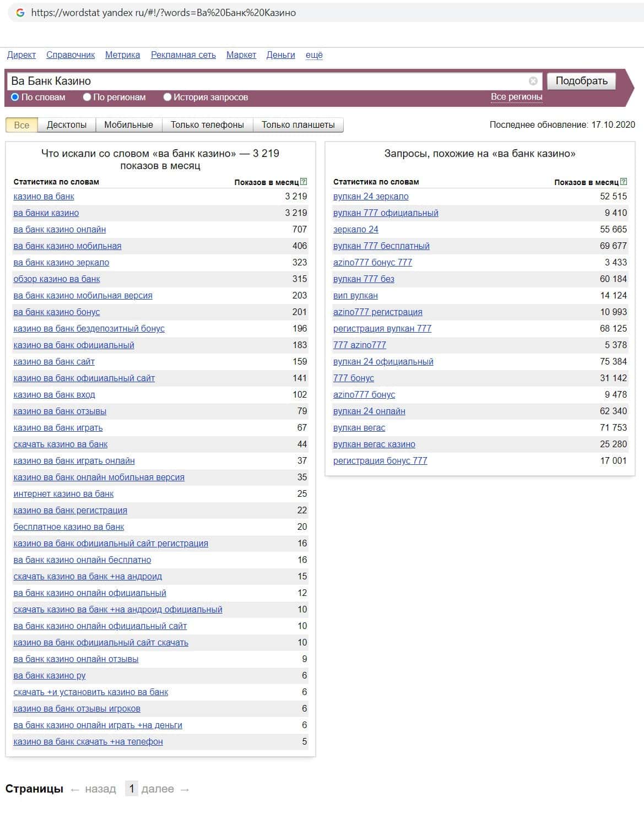Expand the 'ещё' services menu
644x830 pixels.
point(314,55)
